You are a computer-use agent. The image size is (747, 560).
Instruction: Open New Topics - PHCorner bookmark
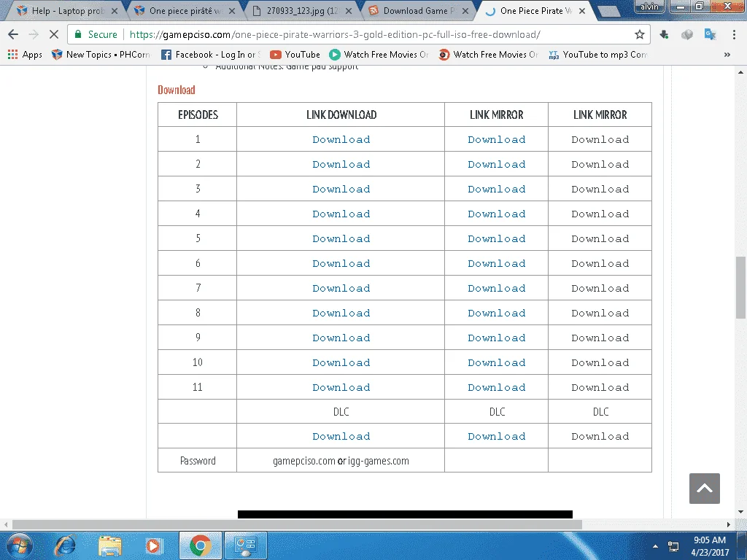101,55
